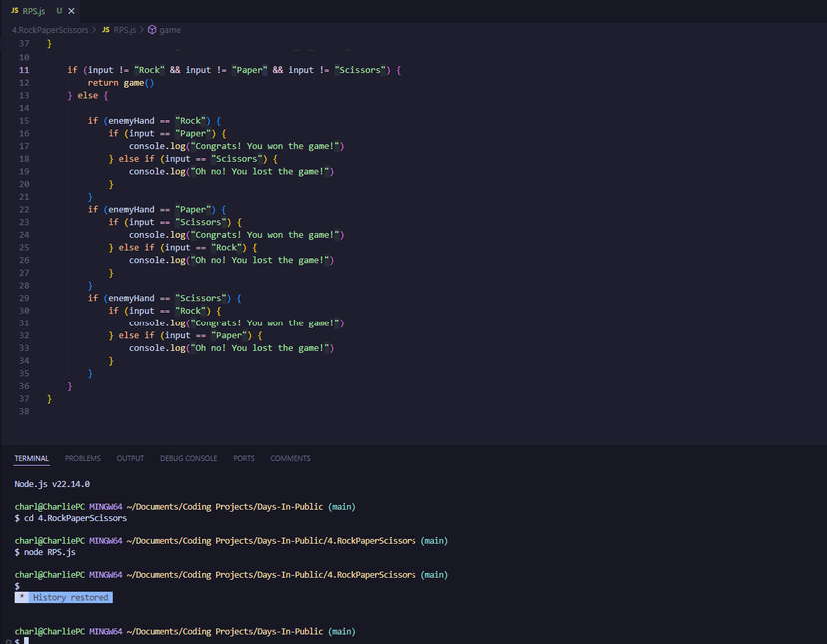The image size is (827, 644).
Task: Switch to the TERMINAL panel tab
Action: coord(31,458)
